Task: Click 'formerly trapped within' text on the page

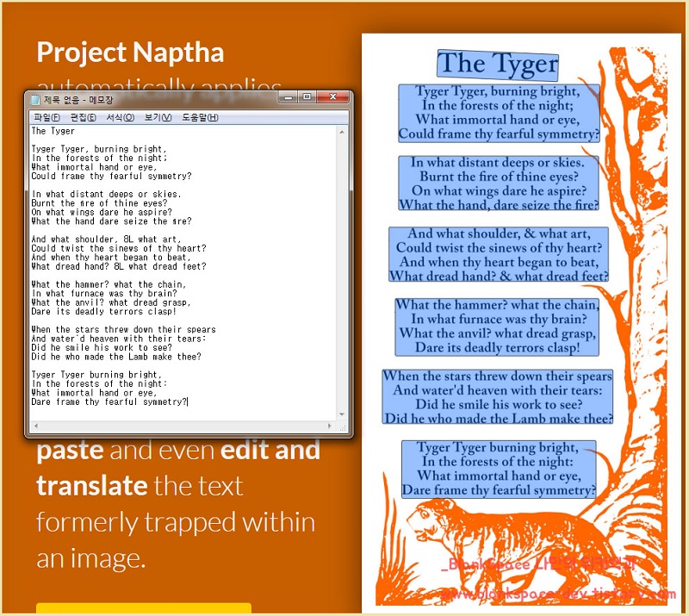Action: click(x=176, y=522)
